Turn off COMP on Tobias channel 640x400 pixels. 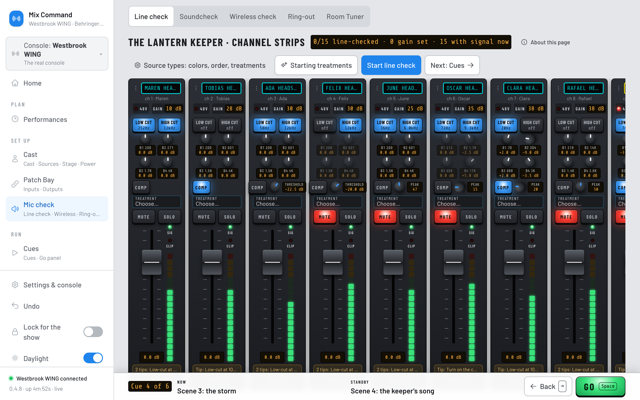[x=201, y=187]
